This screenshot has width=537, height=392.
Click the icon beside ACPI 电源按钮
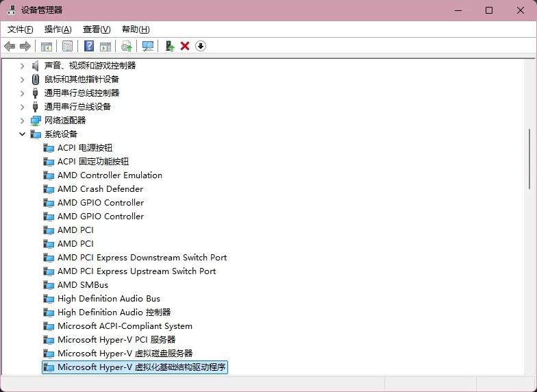point(49,148)
